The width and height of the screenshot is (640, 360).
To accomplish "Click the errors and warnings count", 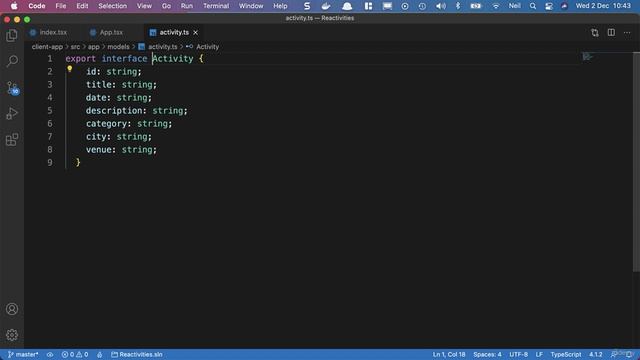I will pyautogui.click(x=75, y=354).
